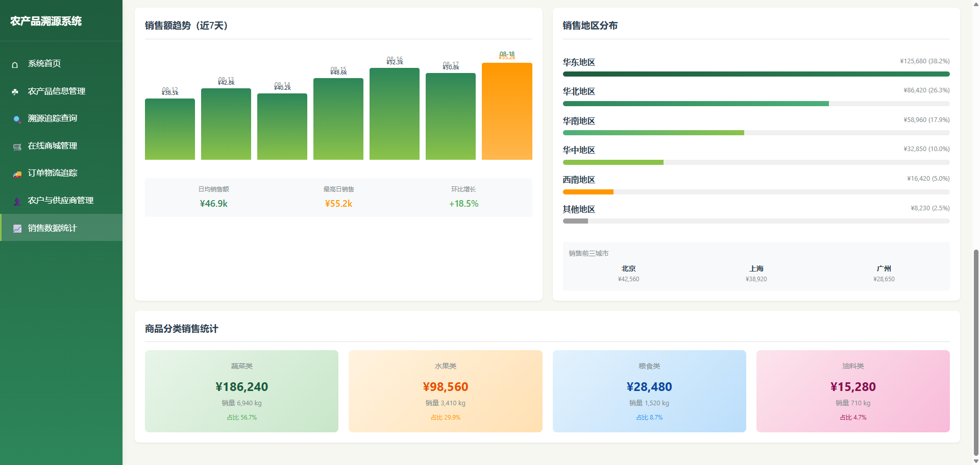Click the 蔬菜类 category card
The height and width of the screenshot is (465, 980).
[241, 391]
